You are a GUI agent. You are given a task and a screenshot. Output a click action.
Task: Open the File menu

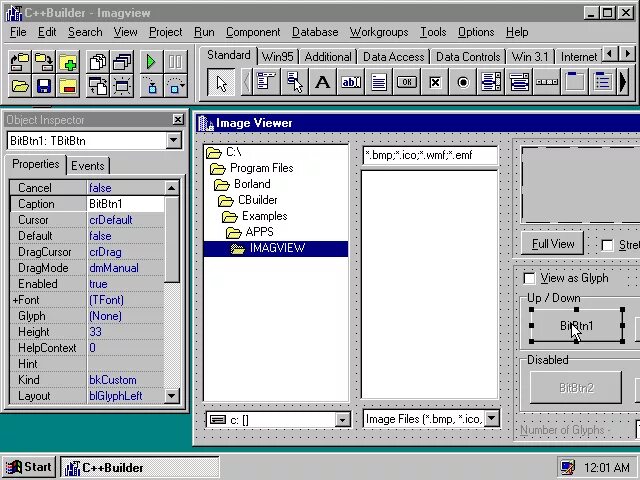(18, 32)
